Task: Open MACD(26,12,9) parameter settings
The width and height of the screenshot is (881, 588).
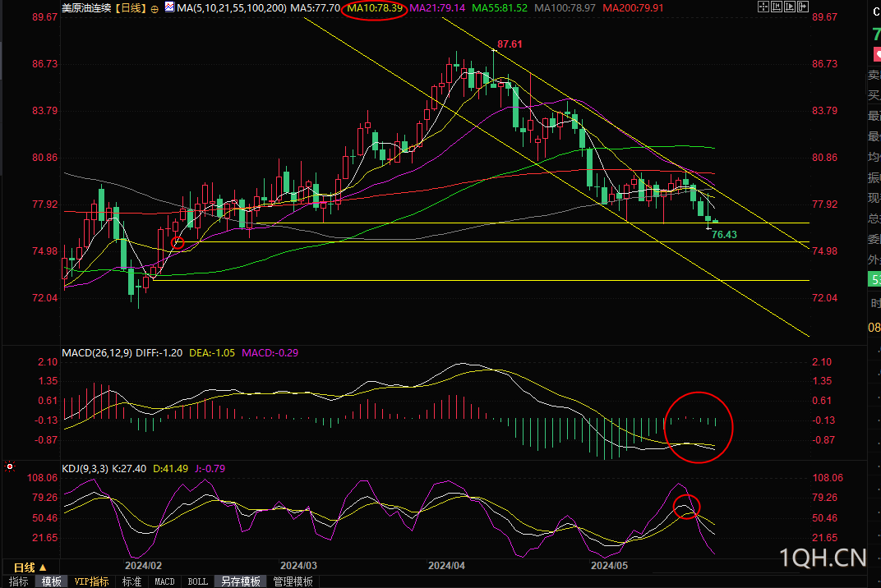Action: click(x=97, y=352)
